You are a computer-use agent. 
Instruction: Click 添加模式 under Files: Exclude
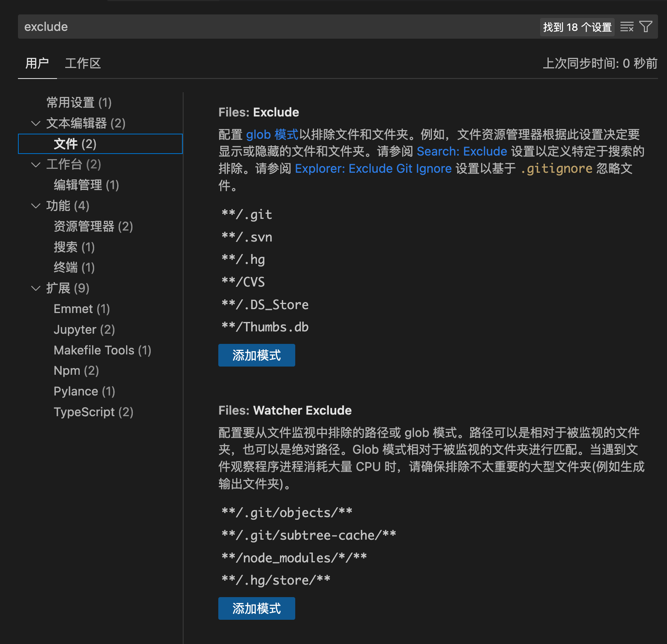[x=256, y=355]
